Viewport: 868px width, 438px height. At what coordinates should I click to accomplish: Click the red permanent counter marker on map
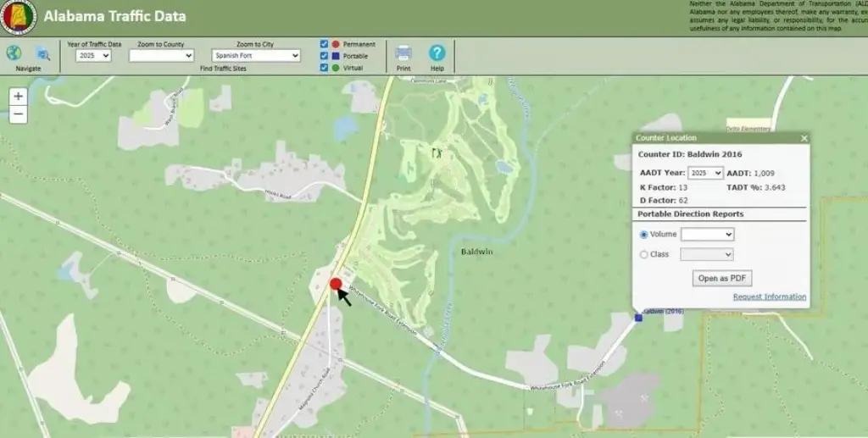click(336, 284)
